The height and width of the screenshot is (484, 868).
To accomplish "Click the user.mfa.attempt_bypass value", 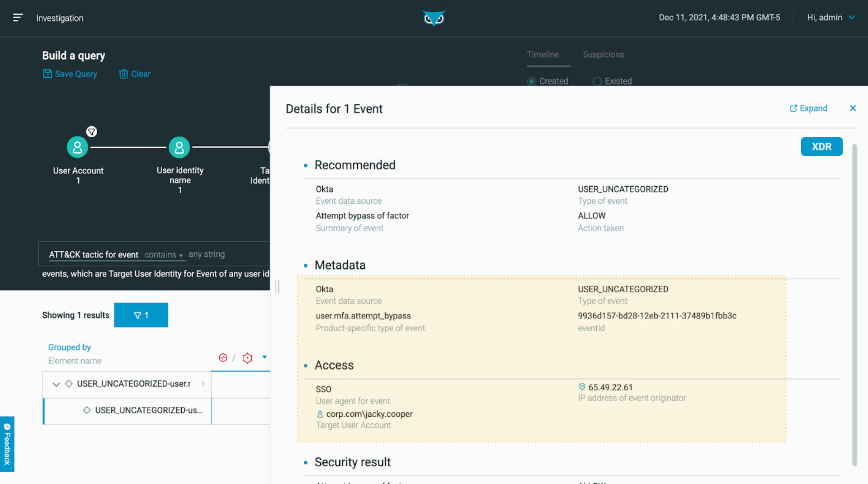I will [363, 316].
